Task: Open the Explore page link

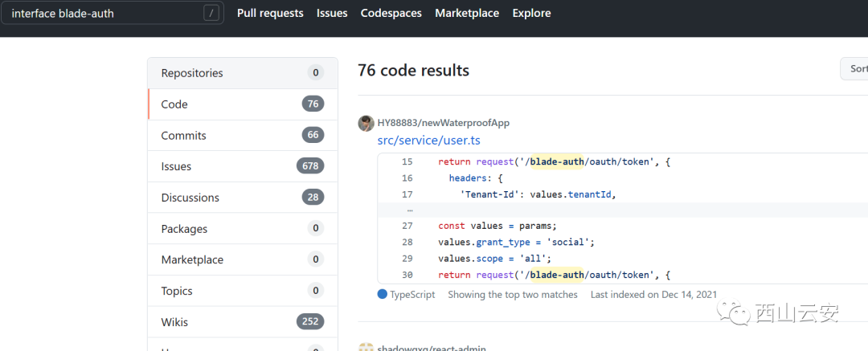Action: click(531, 13)
